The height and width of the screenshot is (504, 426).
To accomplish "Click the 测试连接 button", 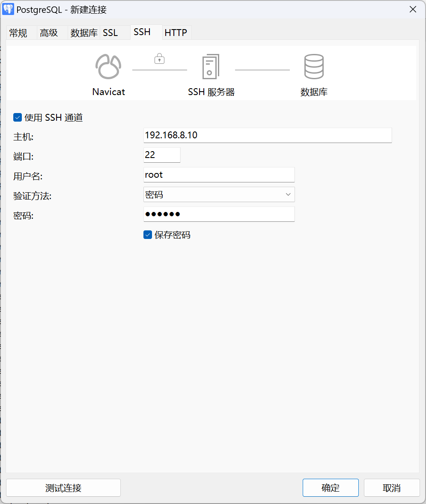I will coord(63,488).
